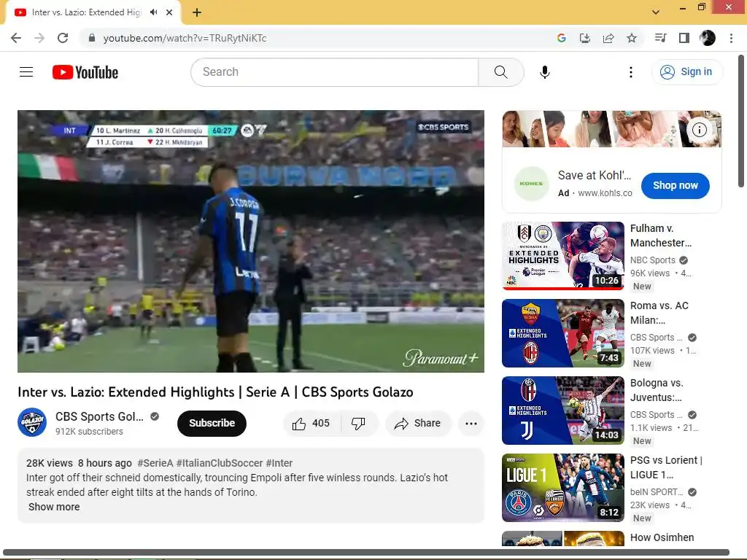
Task: Toggle the browser side panel
Action: (x=684, y=38)
